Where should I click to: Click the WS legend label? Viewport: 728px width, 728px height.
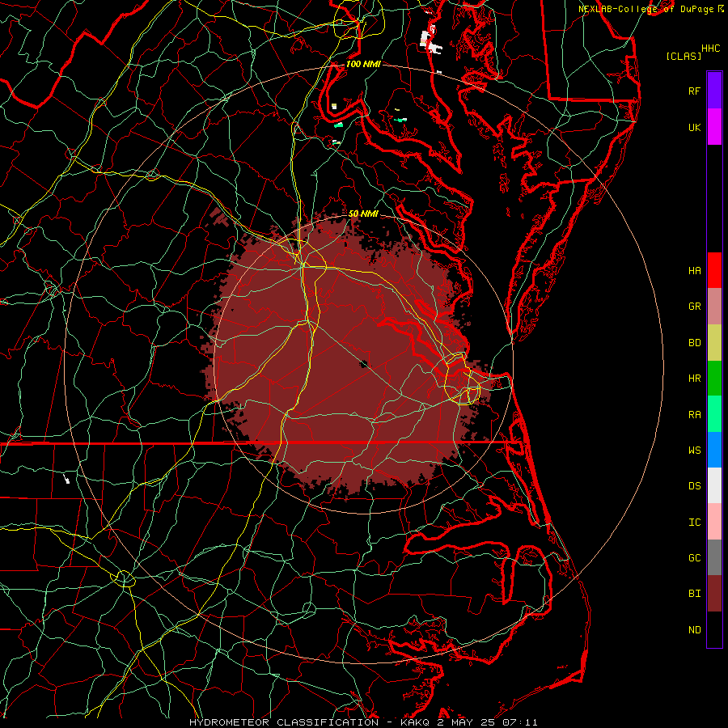694,450
